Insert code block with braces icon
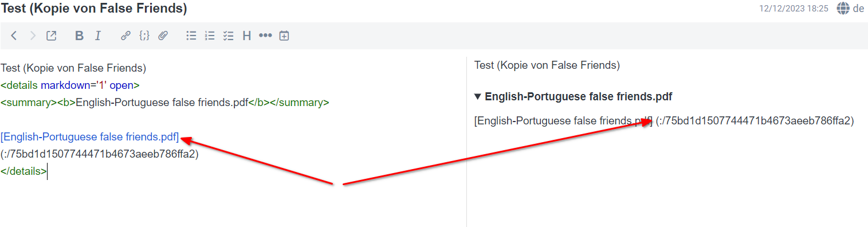 [144, 36]
